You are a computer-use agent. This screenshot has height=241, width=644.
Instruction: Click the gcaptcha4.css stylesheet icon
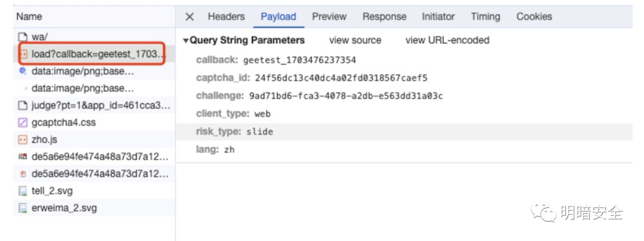click(x=23, y=123)
